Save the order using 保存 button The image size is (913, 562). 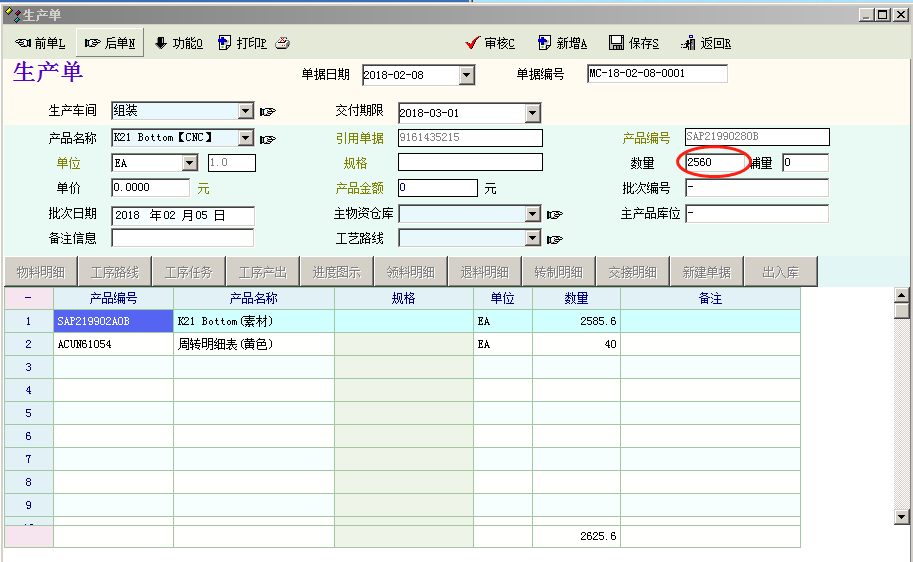(x=634, y=43)
